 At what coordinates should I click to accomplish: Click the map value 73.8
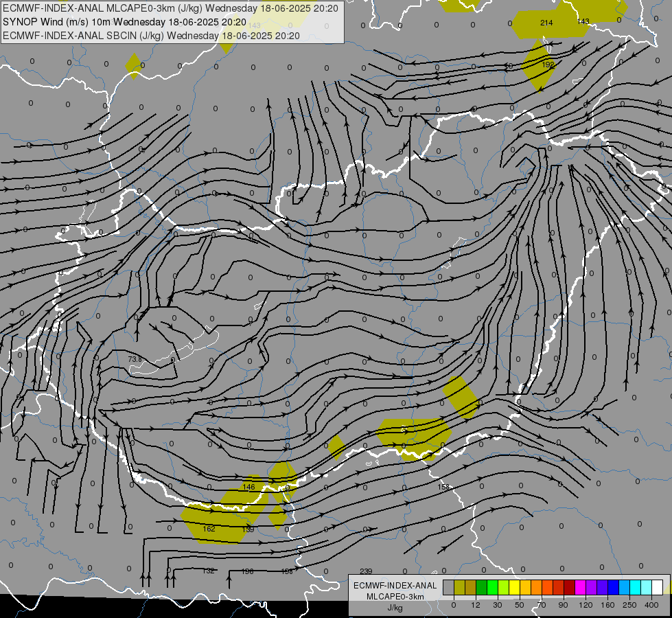point(135,359)
